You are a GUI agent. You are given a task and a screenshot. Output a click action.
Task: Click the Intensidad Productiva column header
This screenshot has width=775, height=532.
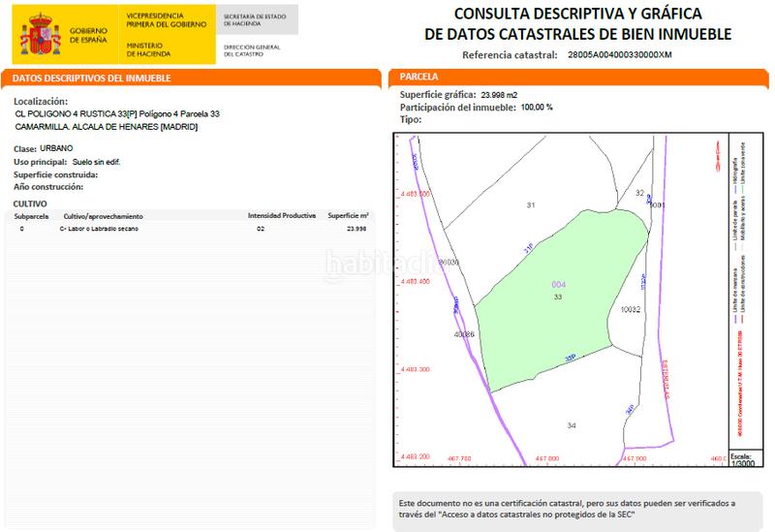[280, 216]
